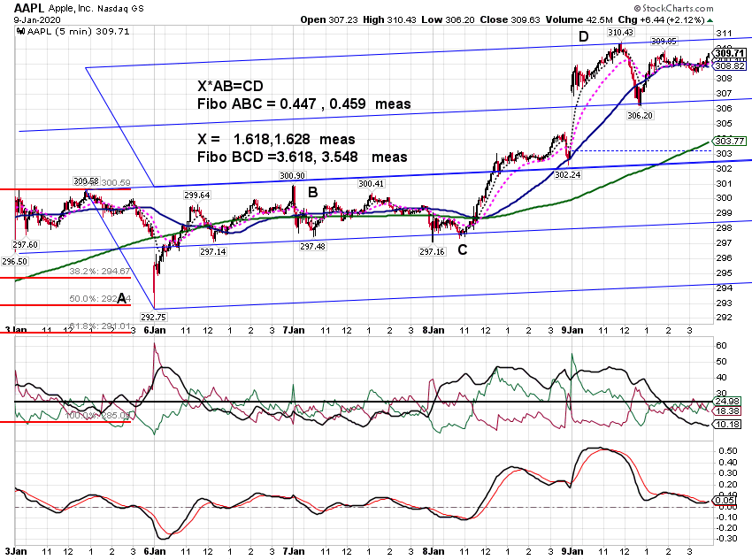This screenshot has height=560, width=752.
Task: Click the Apple, Inc. company name
Action: [x=71, y=9]
